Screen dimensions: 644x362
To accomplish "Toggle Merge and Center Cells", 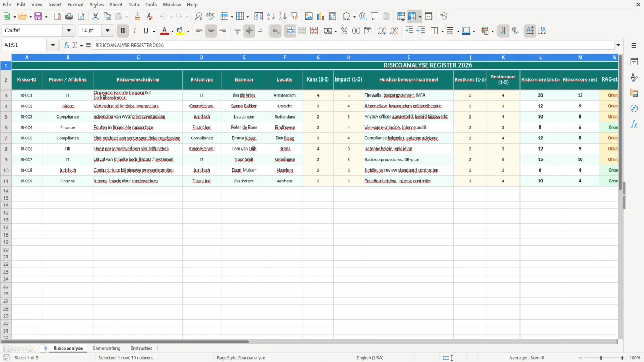I will 290,31.
